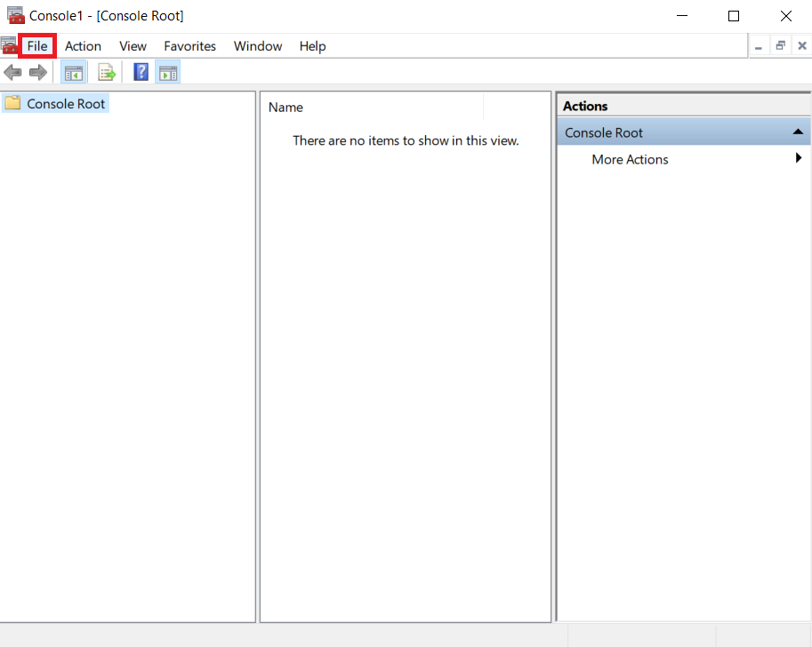Collapse the Console Root actions section
The width and height of the screenshot is (812, 647).
point(798,132)
